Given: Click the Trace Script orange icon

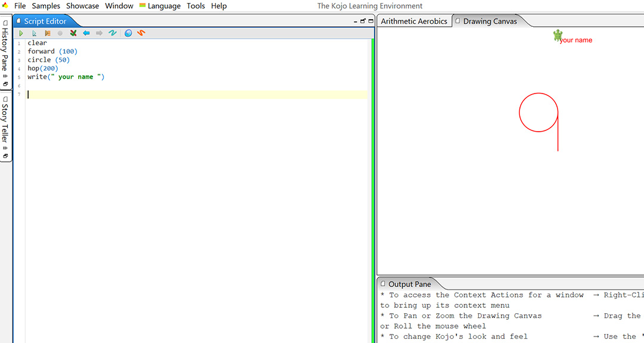Looking at the screenshot, I should coord(47,33).
